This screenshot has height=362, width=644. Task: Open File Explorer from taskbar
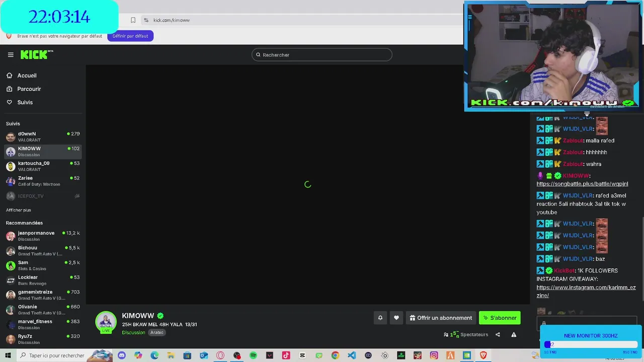point(171,355)
